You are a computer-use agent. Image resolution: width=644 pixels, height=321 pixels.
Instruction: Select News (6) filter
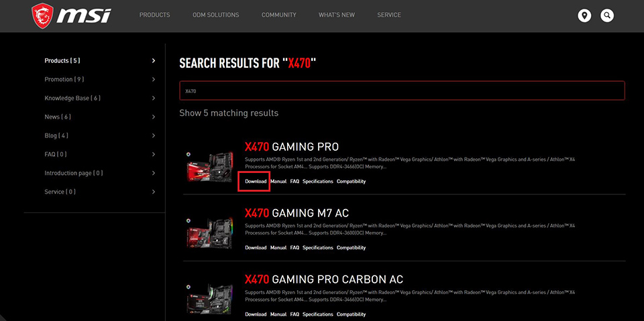pyautogui.click(x=58, y=117)
